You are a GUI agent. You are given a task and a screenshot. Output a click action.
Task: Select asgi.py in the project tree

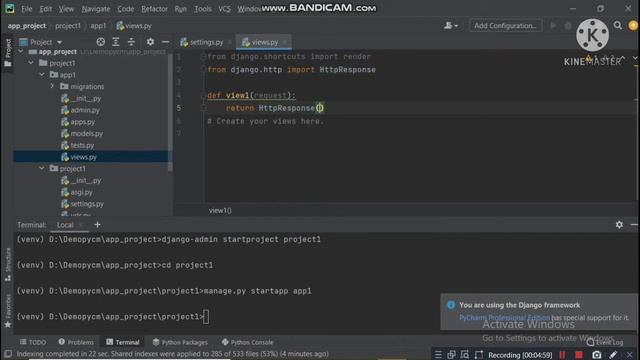pos(81,192)
